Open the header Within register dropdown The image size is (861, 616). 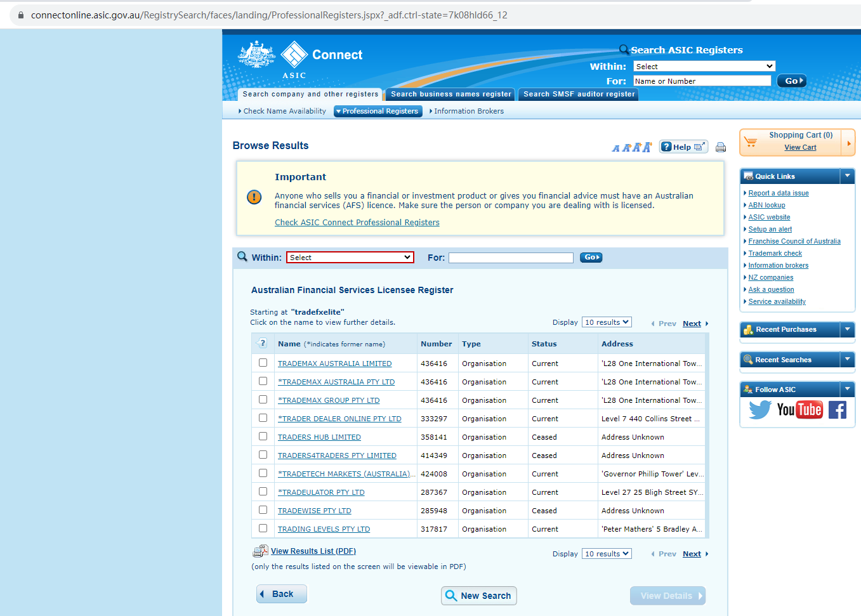[x=704, y=66]
